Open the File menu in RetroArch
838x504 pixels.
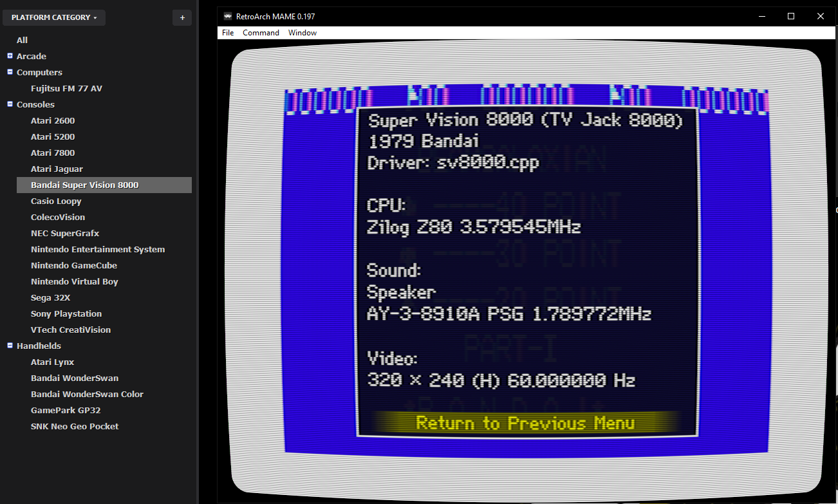[x=228, y=33]
